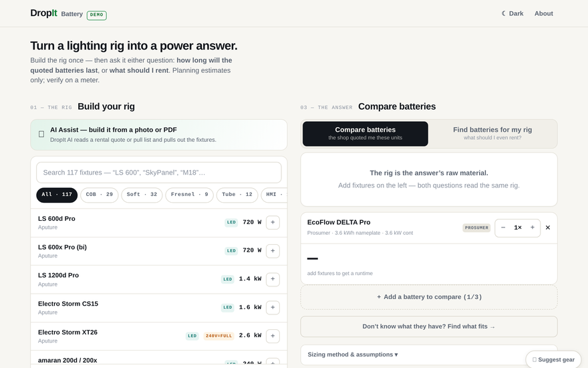Select All · 117 filter chip
The width and height of the screenshot is (588, 368).
point(57,195)
